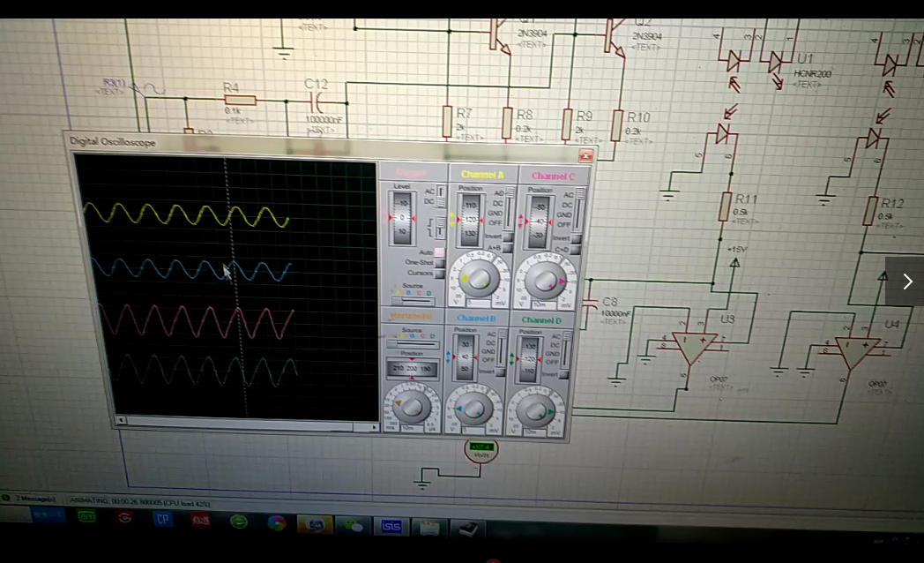Viewport: 924px width, 563px height.
Task: Click the Channel A Position thumbwheel
Action: (470, 220)
